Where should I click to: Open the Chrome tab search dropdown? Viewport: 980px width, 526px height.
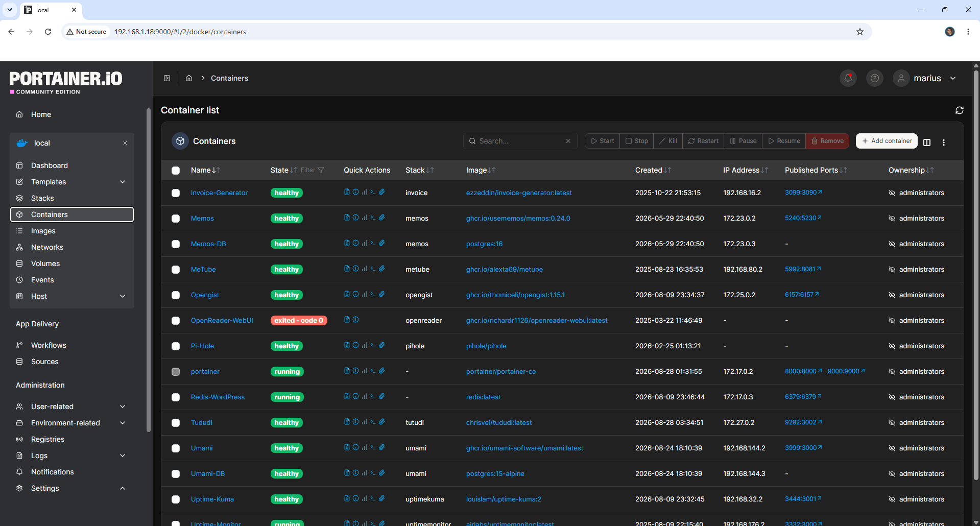coord(10,10)
